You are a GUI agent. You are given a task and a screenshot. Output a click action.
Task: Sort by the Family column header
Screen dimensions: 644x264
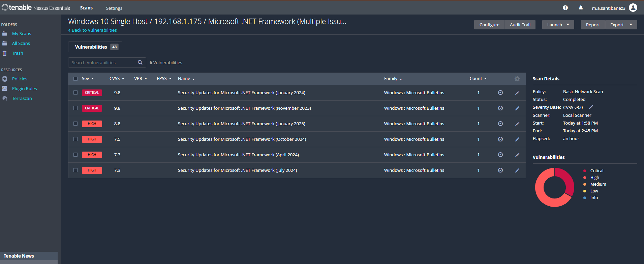click(x=393, y=79)
